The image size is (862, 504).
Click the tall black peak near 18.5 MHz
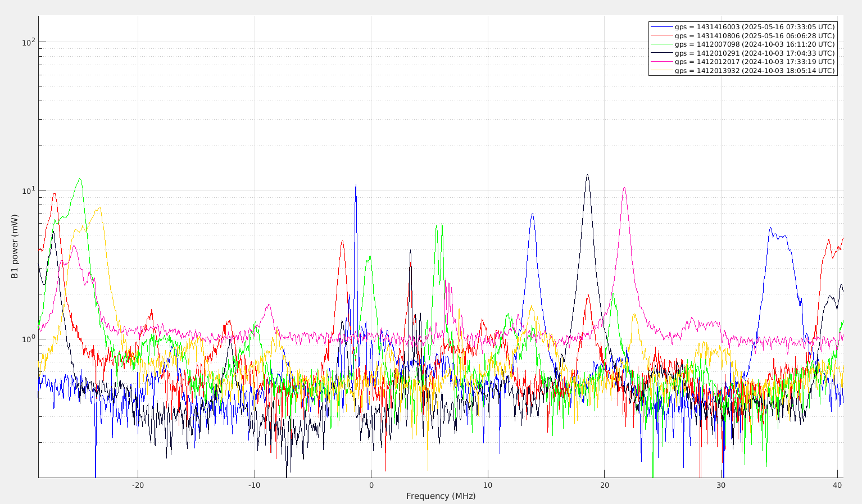(587, 175)
